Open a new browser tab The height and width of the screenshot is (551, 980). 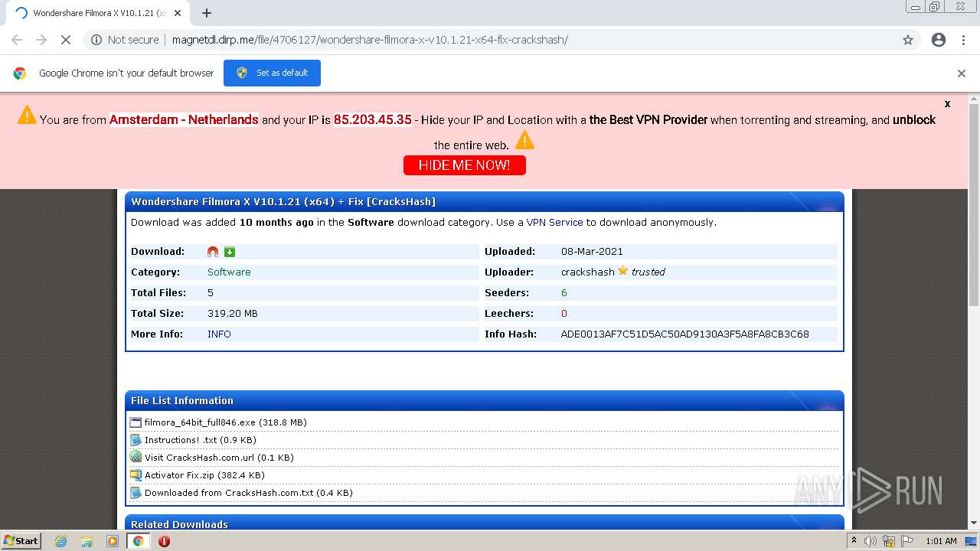tap(207, 13)
